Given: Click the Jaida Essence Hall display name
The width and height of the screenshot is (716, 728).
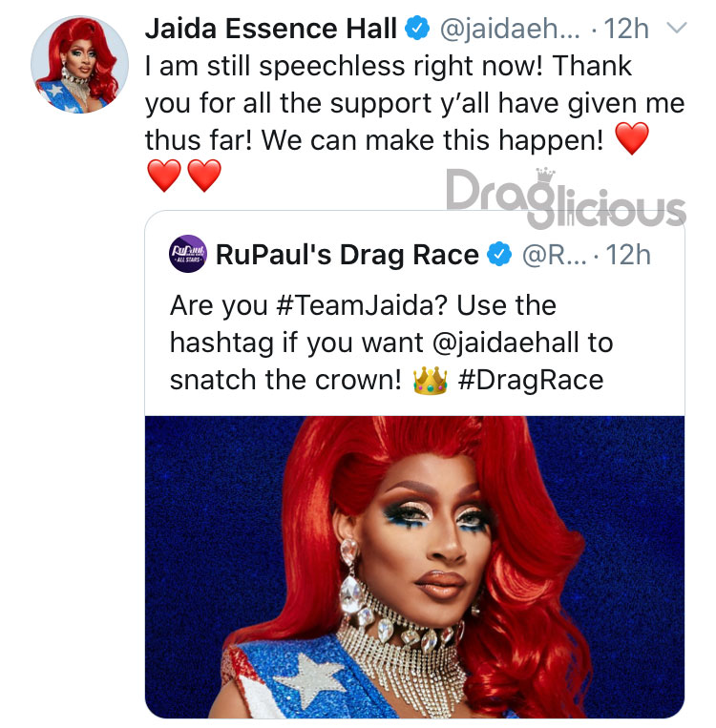Looking at the screenshot, I should 271,29.
